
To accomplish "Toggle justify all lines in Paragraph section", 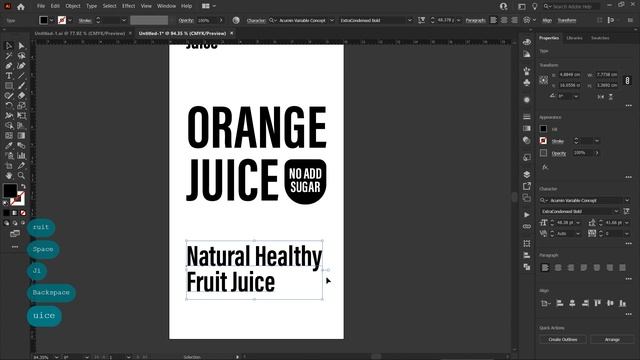I will [622, 268].
